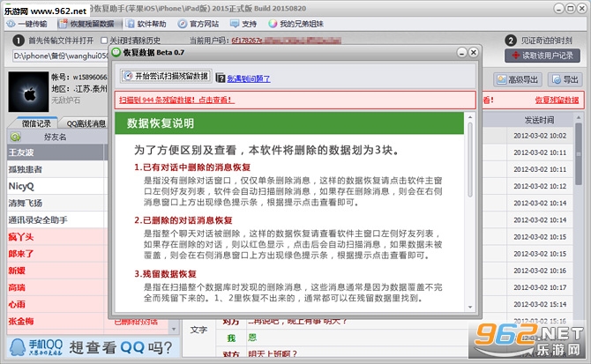
Task: Visit 官方网站 from the toolbar
Action: [x=198, y=24]
